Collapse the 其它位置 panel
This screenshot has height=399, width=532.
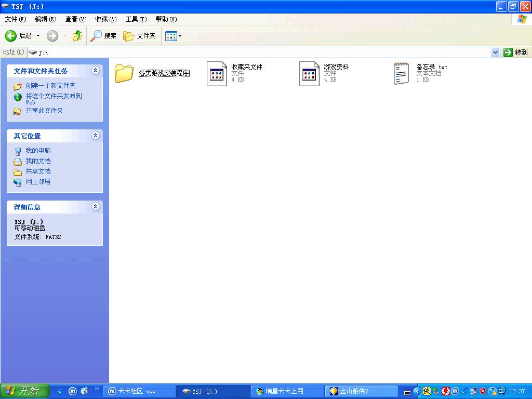pos(96,136)
